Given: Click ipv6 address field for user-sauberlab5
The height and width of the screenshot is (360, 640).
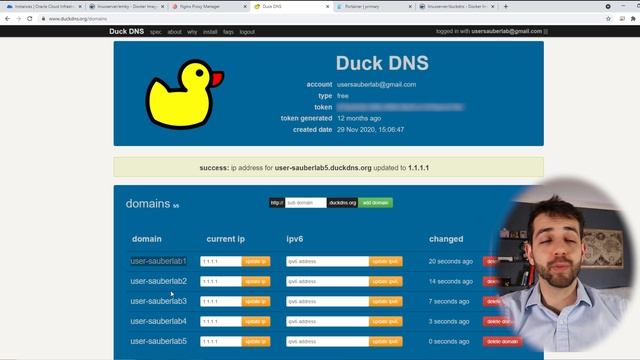Looking at the screenshot, I should [x=327, y=341].
